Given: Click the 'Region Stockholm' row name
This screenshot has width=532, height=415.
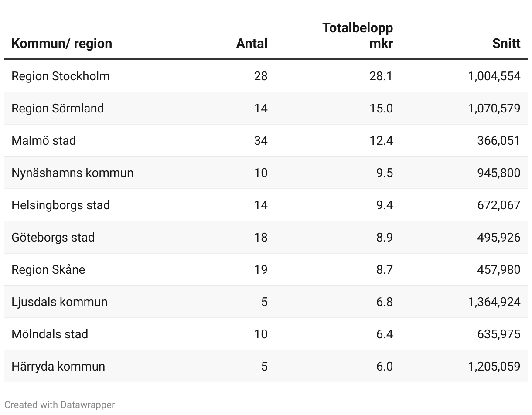Looking at the screenshot, I should coord(61,76).
